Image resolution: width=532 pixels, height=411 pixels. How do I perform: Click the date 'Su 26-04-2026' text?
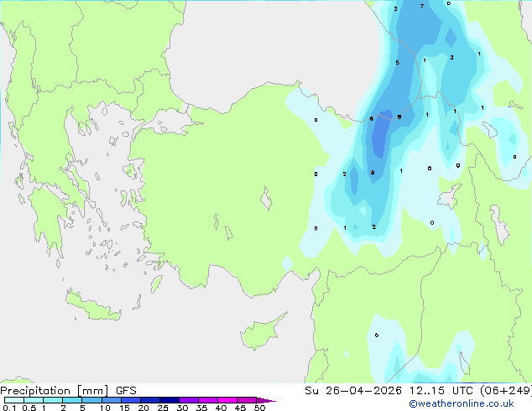(353, 391)
